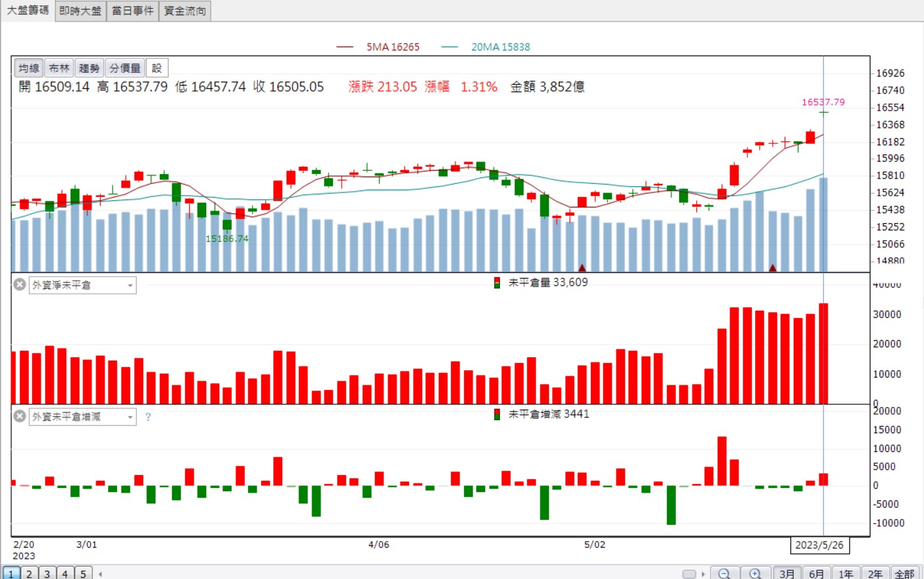The image size is (924, 579).
Task: Toggle the 趨勢 trend overlay
Action: (x=89, y=68)
